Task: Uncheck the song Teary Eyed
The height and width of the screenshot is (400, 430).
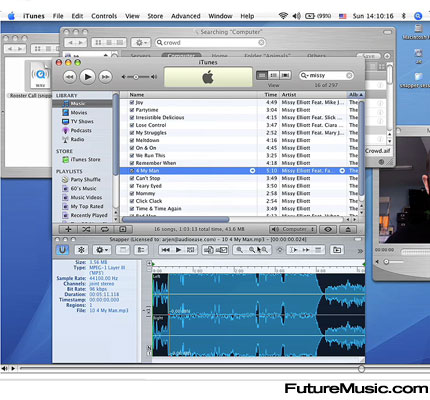Action: 132,186
